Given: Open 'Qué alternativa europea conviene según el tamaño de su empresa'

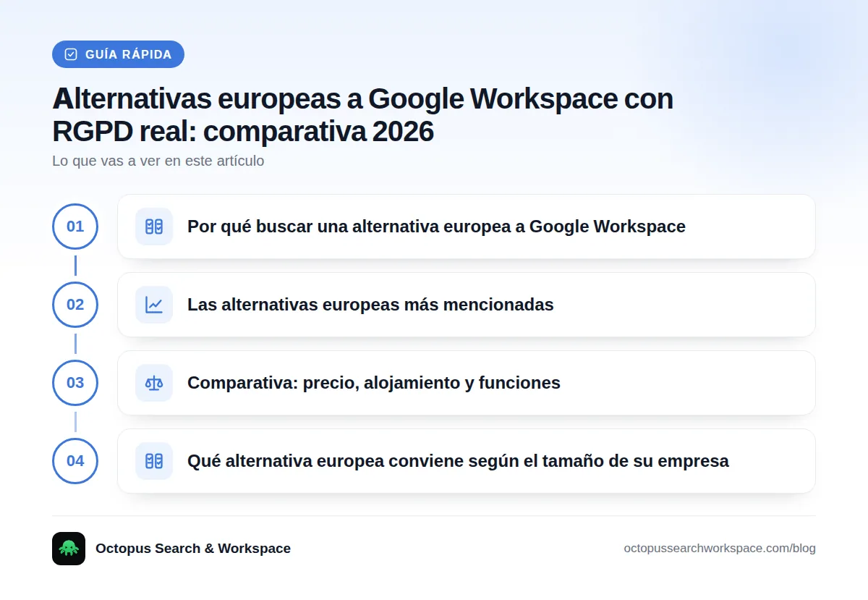Looking at the screenshot, I should point(467,461).
